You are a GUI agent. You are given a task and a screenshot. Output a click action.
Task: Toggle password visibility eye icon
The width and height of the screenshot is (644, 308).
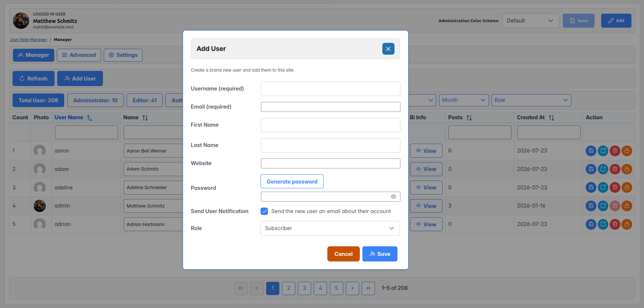pyautogui.click(x=393, y=196)
